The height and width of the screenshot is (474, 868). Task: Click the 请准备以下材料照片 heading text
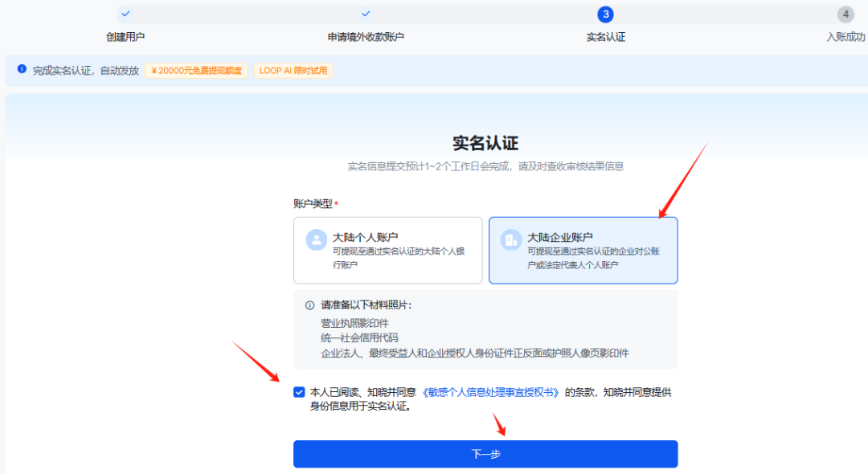(366, 305)
